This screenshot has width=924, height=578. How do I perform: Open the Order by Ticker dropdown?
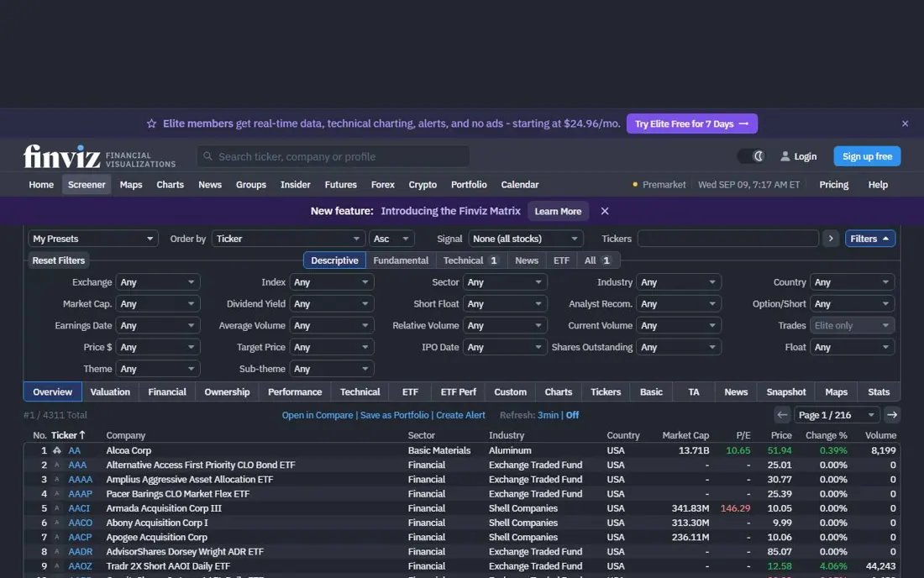point(288,239)
